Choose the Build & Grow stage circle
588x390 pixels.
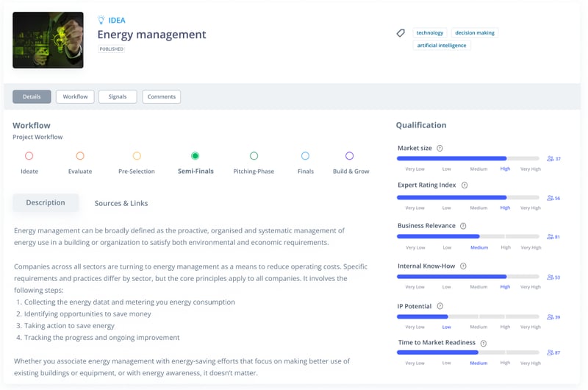coord(349,156)
